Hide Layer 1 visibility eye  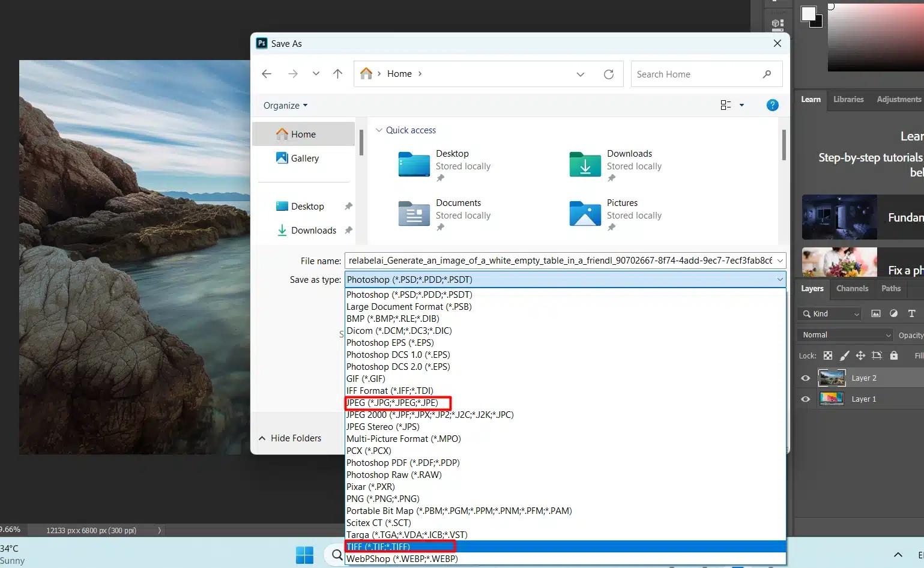pos(806,399)
